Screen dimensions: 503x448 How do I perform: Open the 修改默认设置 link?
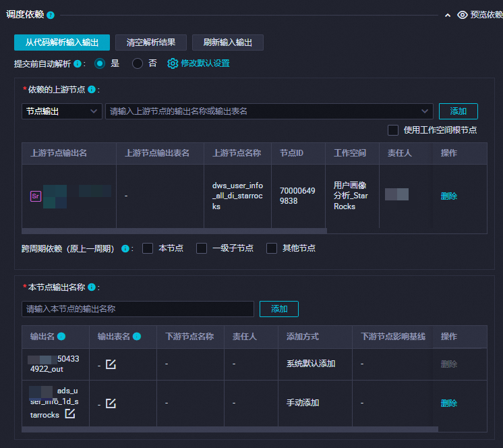coord(205,63)
